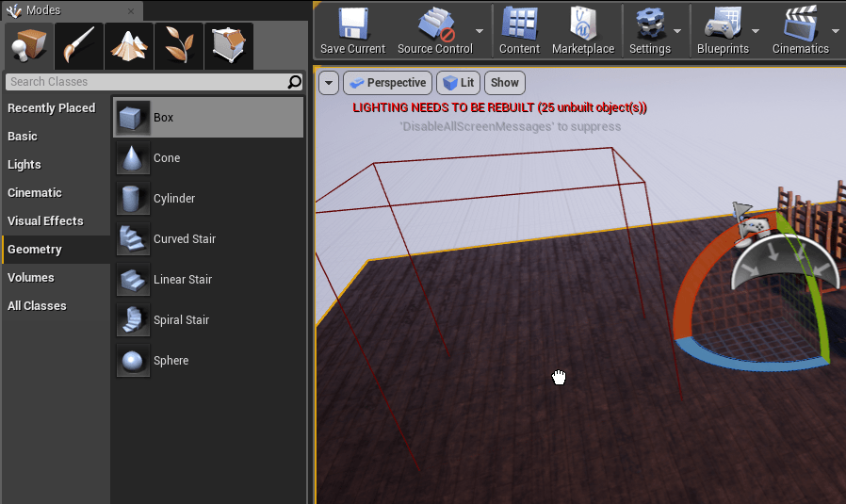Select the Spiral Stair geometry brush
Viewport: 846px width, 504px height.
pos(181,320)
